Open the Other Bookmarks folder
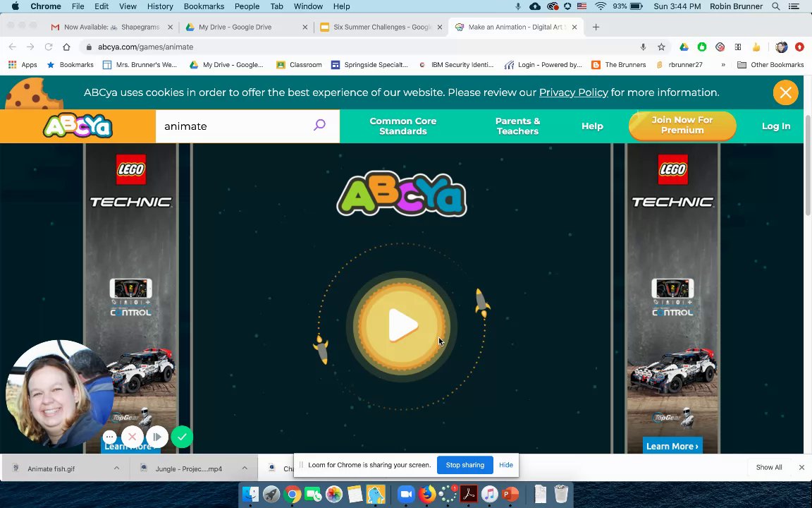The width and height of the screenshot is (812, 508). point(770,65)
